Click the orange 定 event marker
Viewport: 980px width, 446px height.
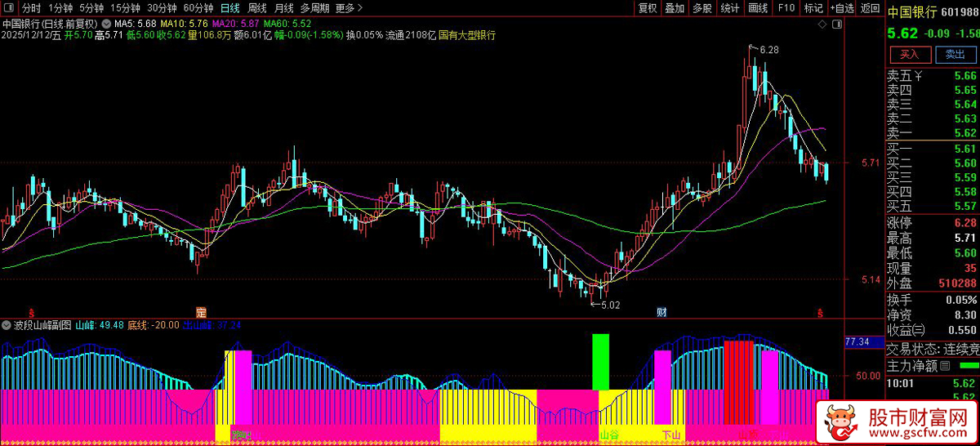[x=202, y=312]
